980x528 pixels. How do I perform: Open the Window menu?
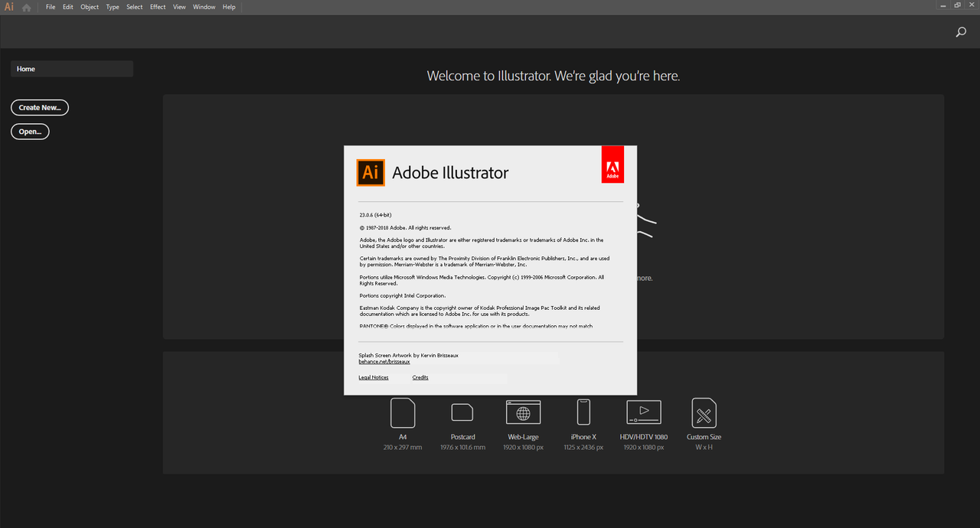[x=204, y=7]
